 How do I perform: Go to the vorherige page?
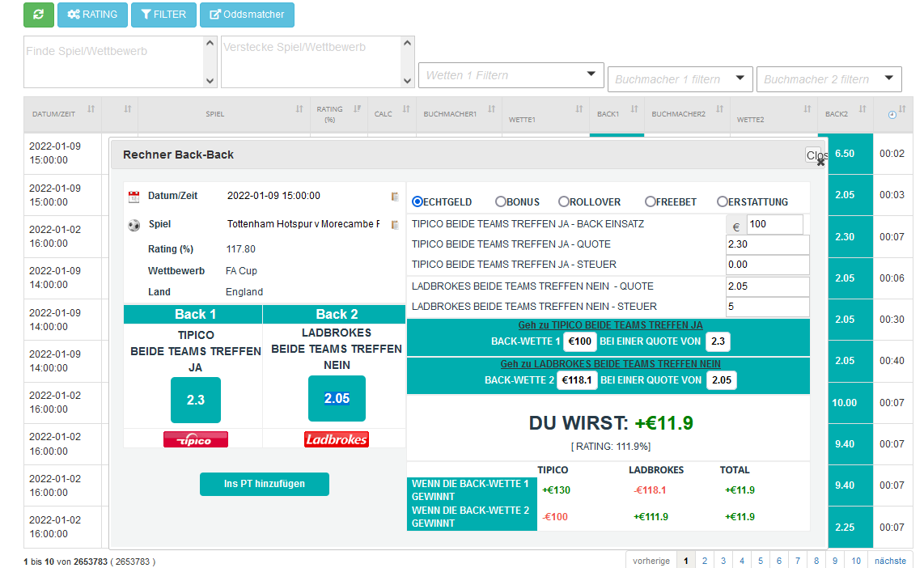(x=651, y=561)
